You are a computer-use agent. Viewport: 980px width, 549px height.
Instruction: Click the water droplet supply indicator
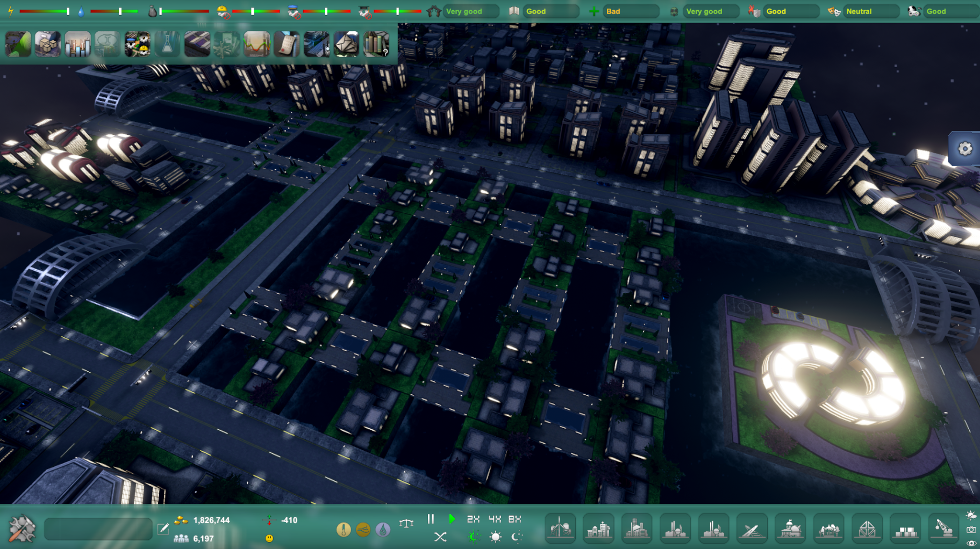(x=81, y=11)
